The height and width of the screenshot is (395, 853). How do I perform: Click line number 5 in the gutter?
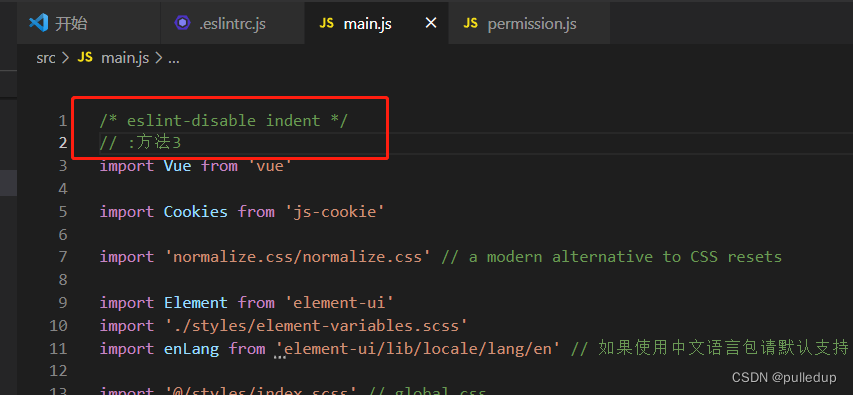(63, 212)
